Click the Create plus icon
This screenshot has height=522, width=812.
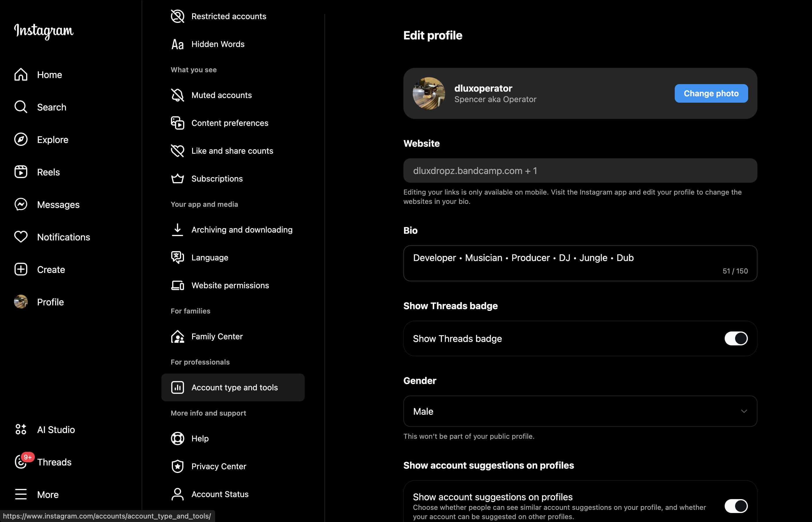pyautogui.click(x=21, y=269)
